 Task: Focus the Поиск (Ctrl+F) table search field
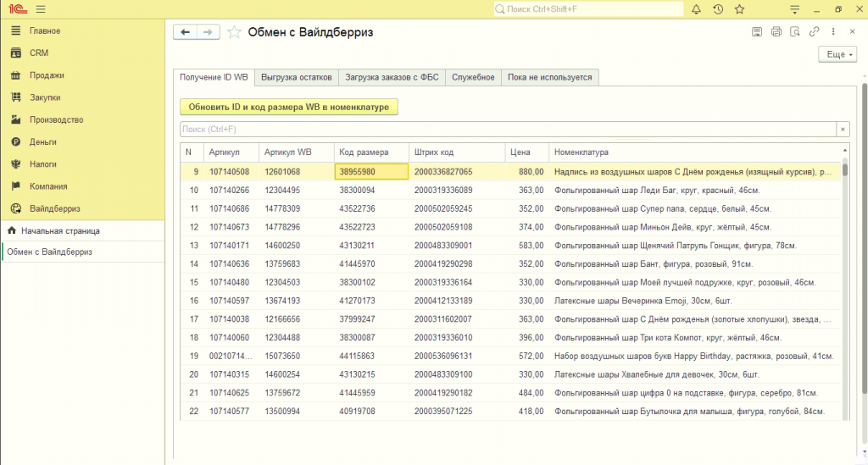point(508,129)
